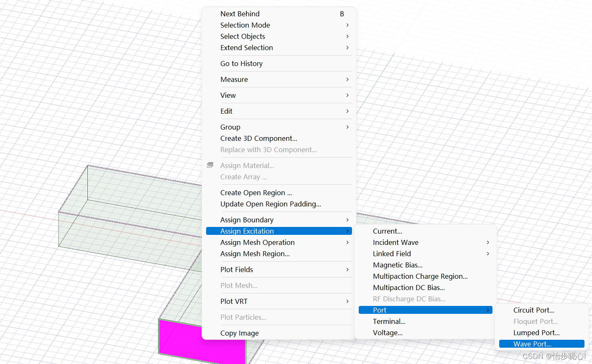Click the Plot Mesh... entry
592x364 pixels.
[x=279, y=285]
